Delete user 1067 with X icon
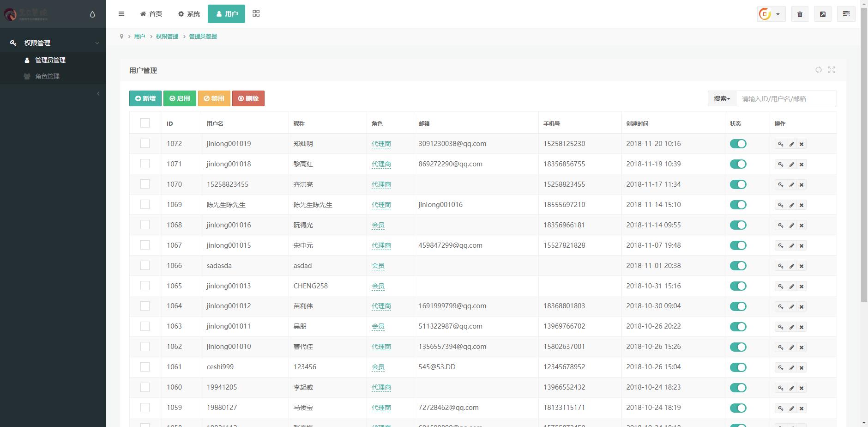Screen dimensions: 868x427 coord(802,246)
